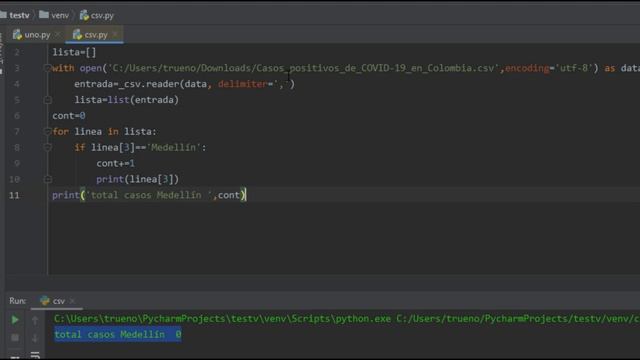
Task: Click the down arrow in Run panel
Action: click(35, 338)
